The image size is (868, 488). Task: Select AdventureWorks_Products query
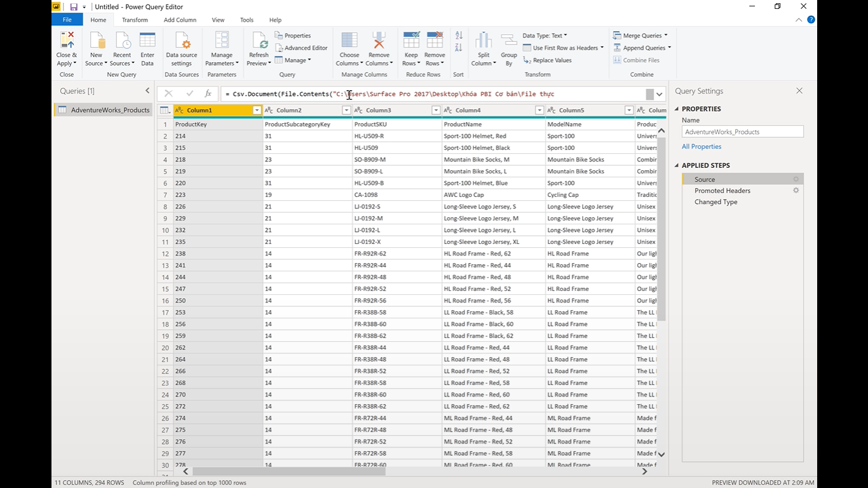coord(103,110)
